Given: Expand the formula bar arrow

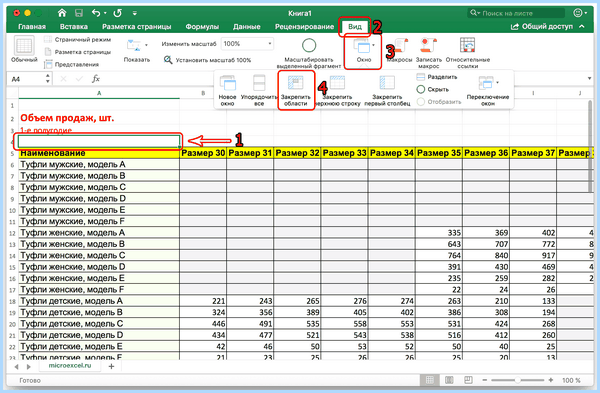Looking at the screenshot, I should pyautogui.click(x=589, y=79).
